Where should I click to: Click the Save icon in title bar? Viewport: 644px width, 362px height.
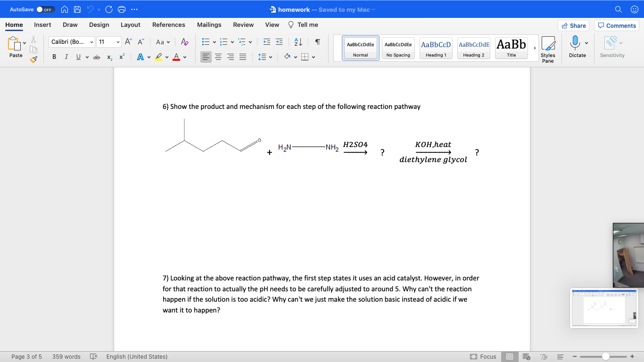pyautogui.click(x=78, y=9)
